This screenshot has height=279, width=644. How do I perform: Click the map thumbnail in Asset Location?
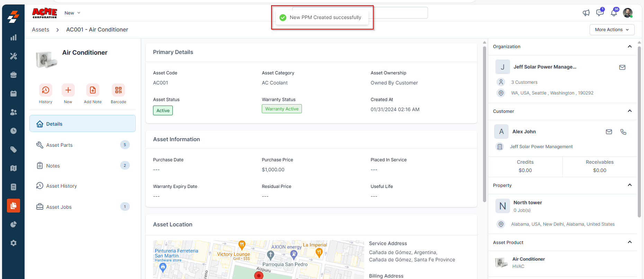click(258, 260)
